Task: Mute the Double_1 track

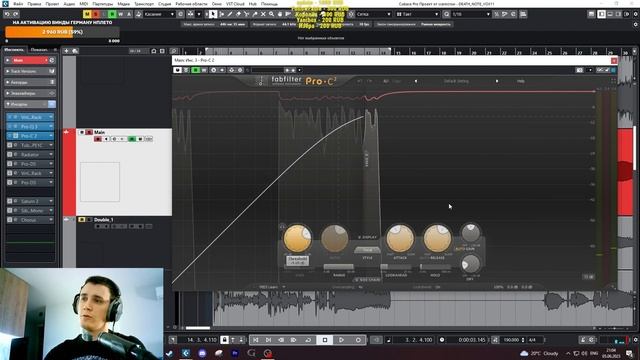Action: click(82, 220)
